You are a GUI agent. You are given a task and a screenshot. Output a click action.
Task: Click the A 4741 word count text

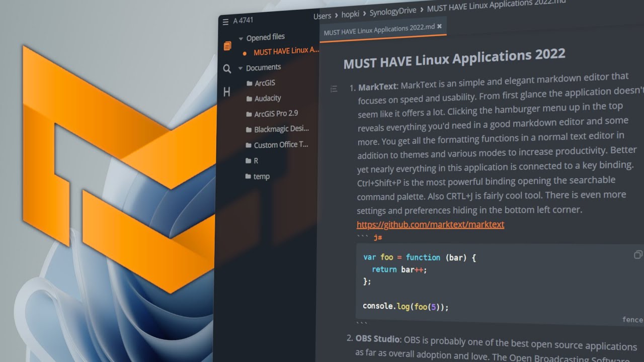243,21
